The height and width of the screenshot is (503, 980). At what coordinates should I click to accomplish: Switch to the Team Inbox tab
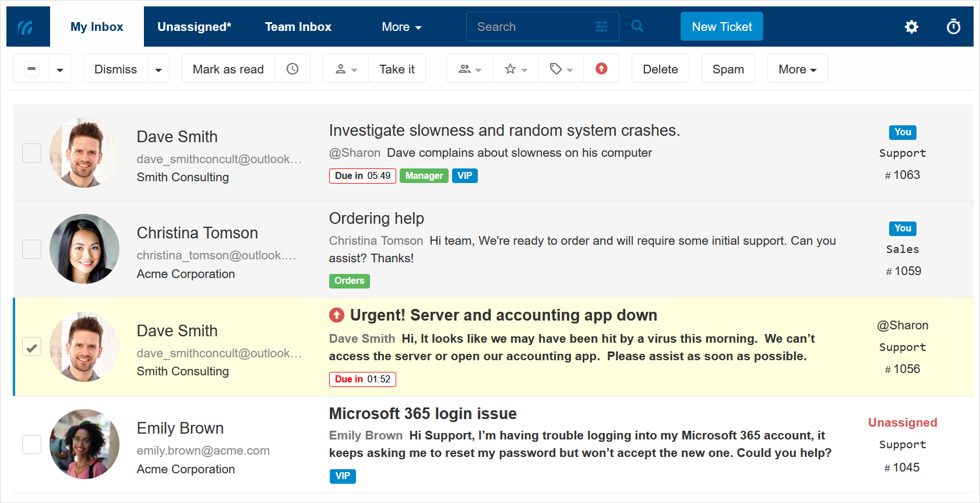pyautogui.click(x=298, y=27)
